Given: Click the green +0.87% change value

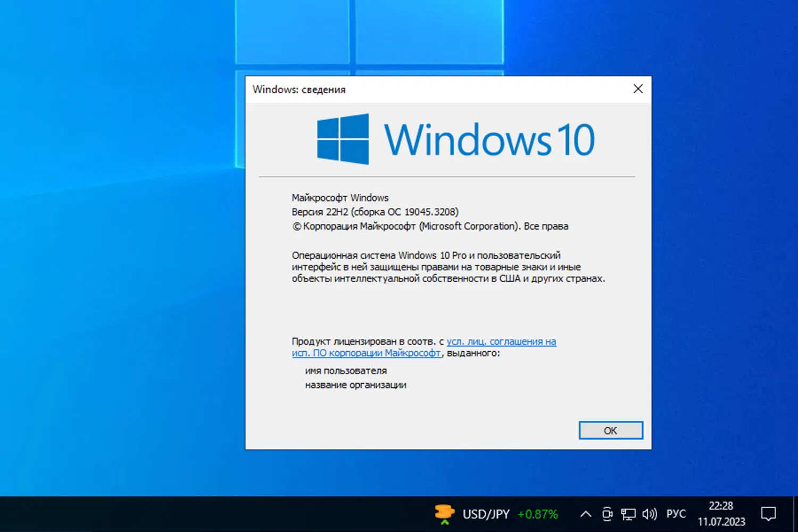Looking at the screenshot, I should (537, 514).
